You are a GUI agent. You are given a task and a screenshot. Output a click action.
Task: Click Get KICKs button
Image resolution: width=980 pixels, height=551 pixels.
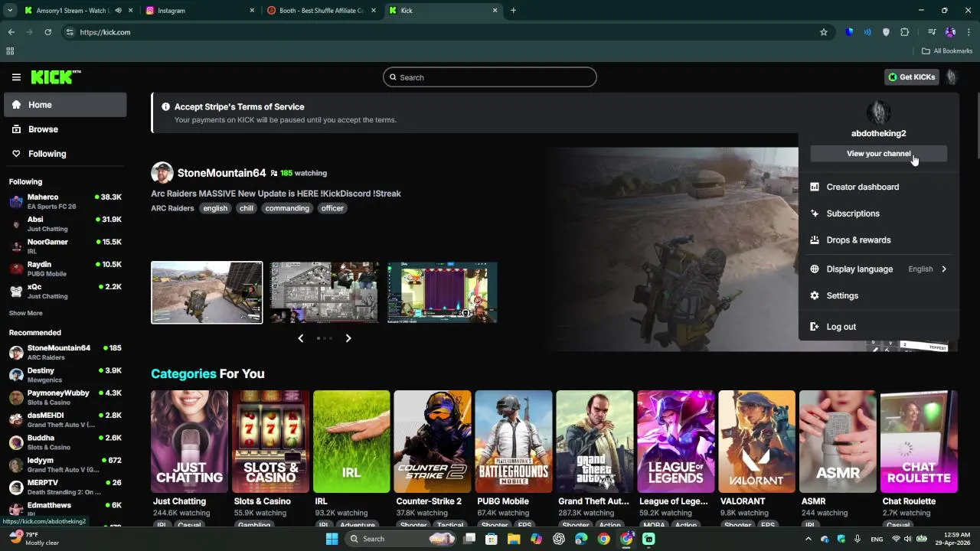click(912, 77)
